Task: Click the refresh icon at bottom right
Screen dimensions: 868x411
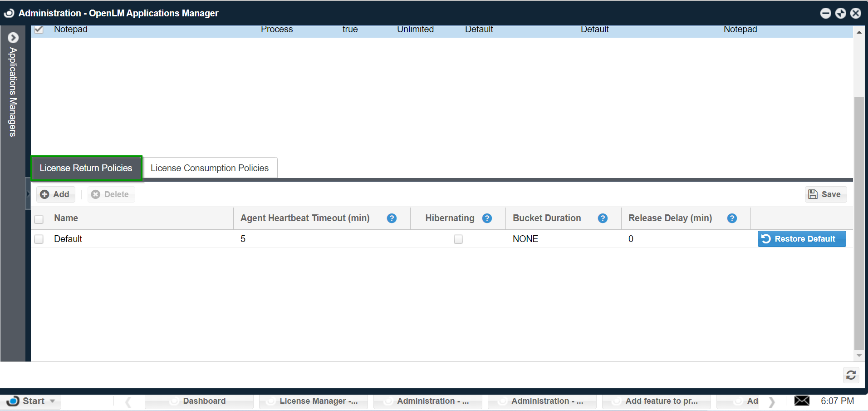Action: coord(851,375)
